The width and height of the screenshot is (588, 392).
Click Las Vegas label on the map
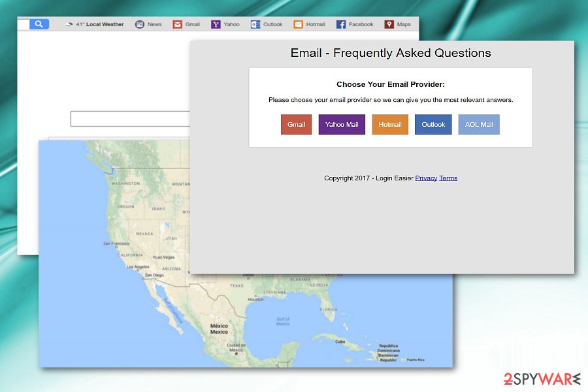165,257
